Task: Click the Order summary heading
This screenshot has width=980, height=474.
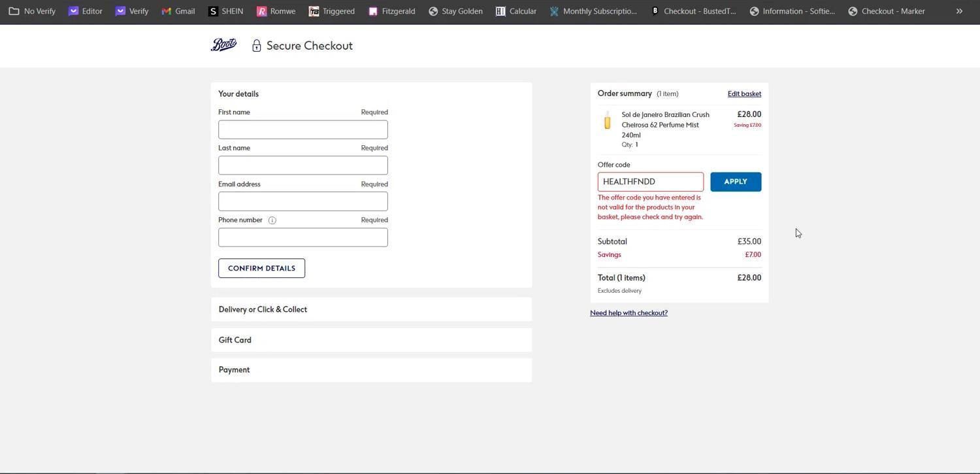Action: tap(625, 93)
